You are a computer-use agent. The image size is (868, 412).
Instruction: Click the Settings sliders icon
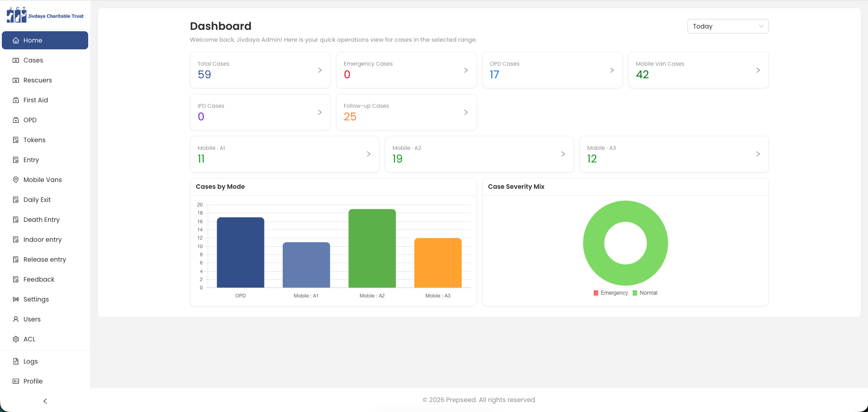coord(16,299)
